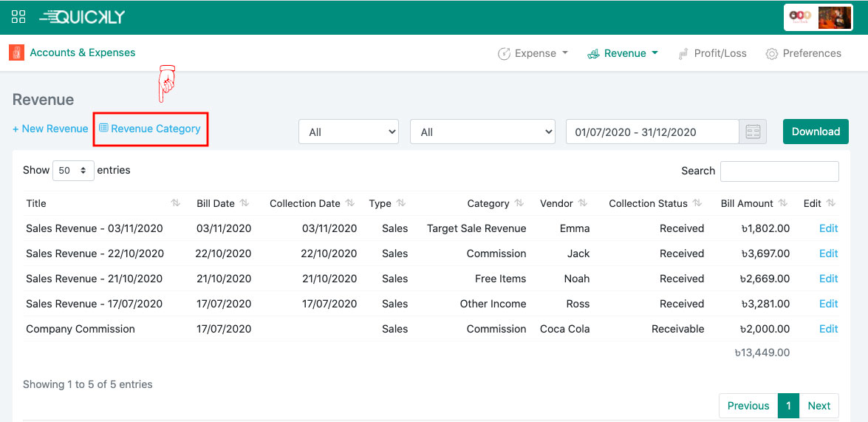Click the Accounts & Expenses module icon

16,53
